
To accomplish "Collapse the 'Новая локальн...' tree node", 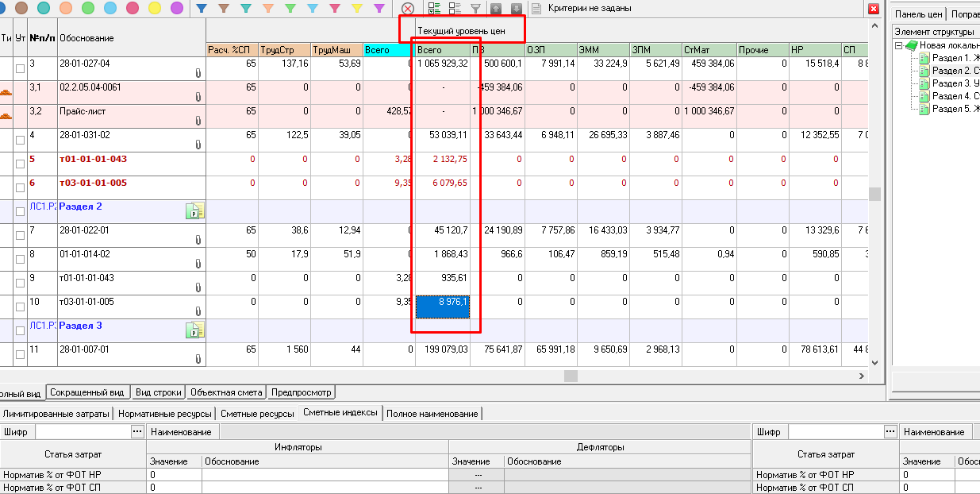I will pos(899,46).
